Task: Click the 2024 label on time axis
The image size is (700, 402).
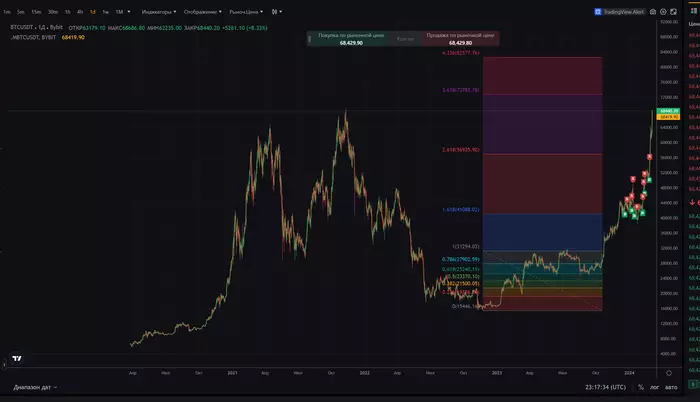Action: click(629, 373)
